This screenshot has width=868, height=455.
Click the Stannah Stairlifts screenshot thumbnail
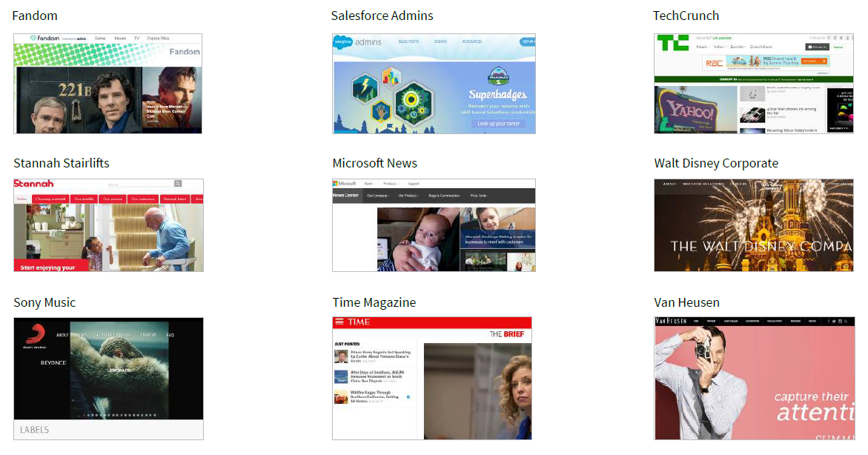[x=108, y=225]
